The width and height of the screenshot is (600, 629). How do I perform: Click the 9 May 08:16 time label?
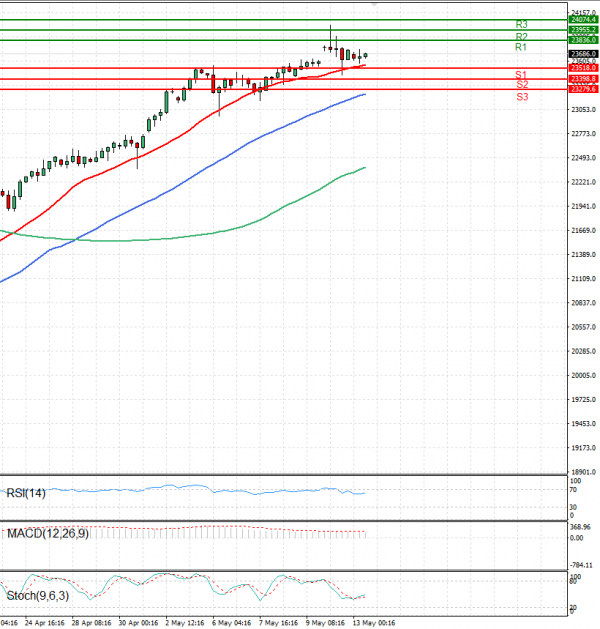326,623
